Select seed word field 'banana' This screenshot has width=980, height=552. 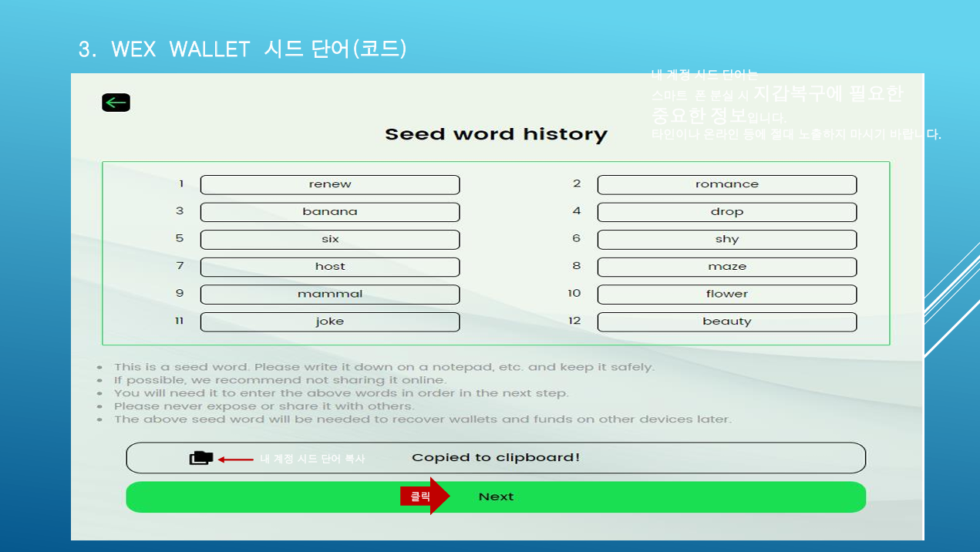point(330,212)
